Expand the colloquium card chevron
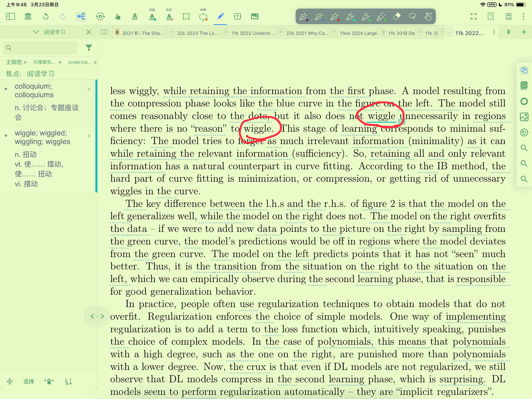The image size is (532, 399). tap(89, 89)
